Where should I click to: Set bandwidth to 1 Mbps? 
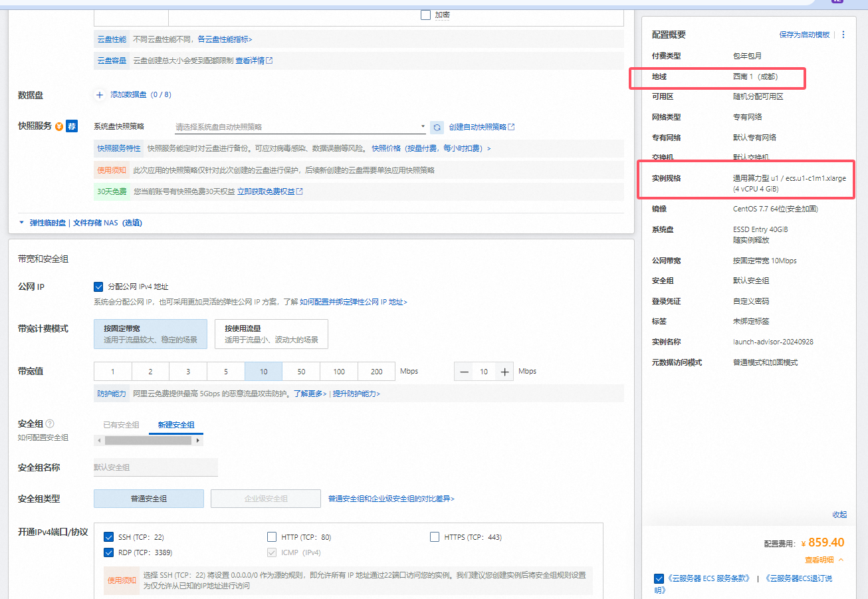(113, 372)
